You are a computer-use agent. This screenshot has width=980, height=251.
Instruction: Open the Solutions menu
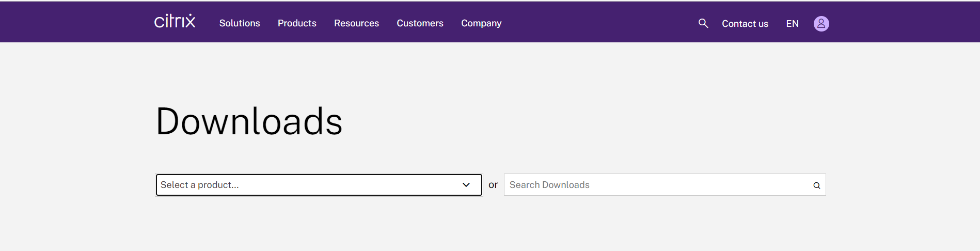240,23
